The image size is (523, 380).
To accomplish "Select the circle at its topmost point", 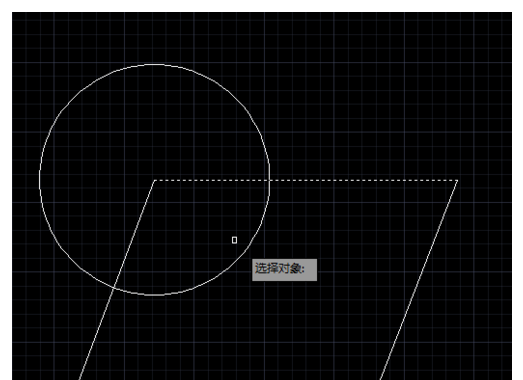I will tap(155, 64).
